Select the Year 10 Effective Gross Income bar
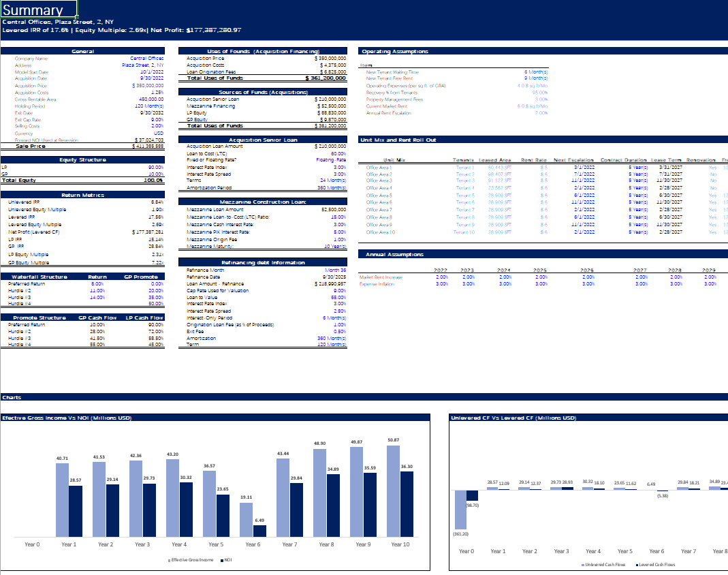Image resolution: width=728 pixels, height=575 pixels. [x=393, y=491]
